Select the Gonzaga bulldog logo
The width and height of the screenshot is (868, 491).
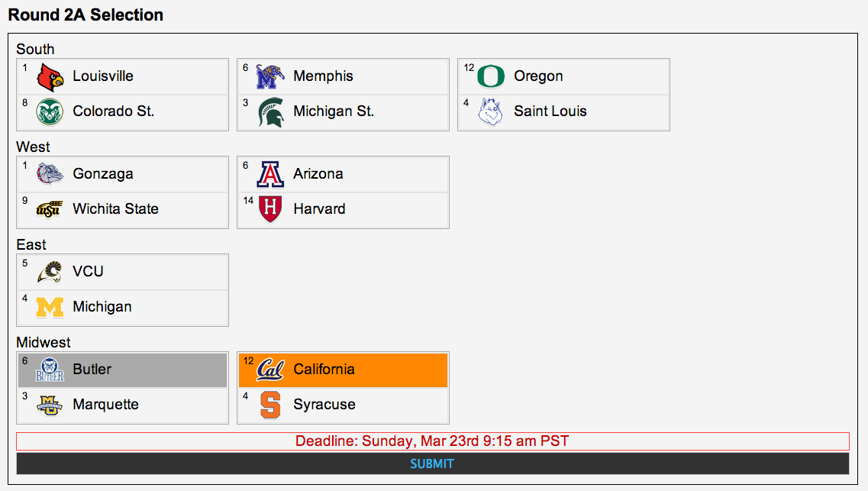point(50,174)
